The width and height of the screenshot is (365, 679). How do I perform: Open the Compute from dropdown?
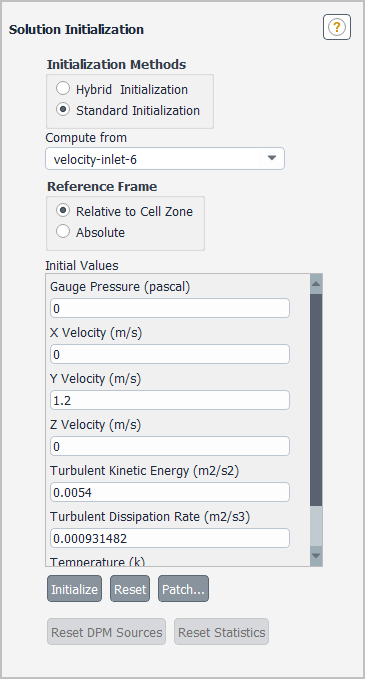(165, 158)
